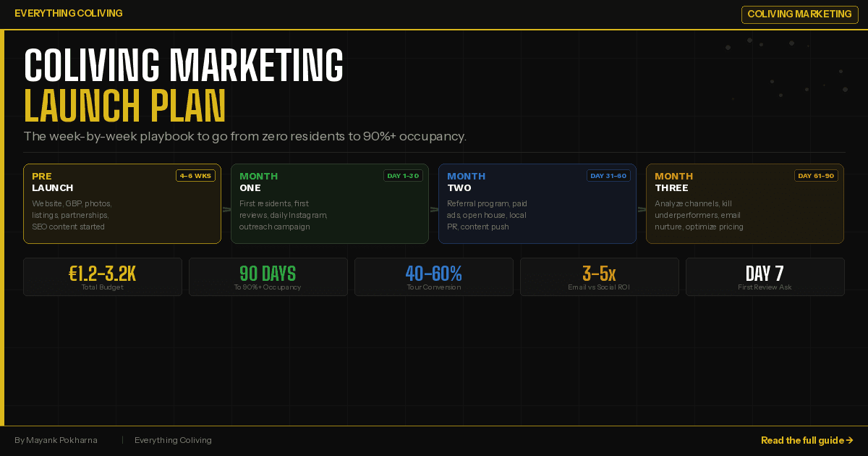Viewport: 868px width, 456px height.
Task: Click the 3-5x Email vs Social ROI stat
Action: 599,276
